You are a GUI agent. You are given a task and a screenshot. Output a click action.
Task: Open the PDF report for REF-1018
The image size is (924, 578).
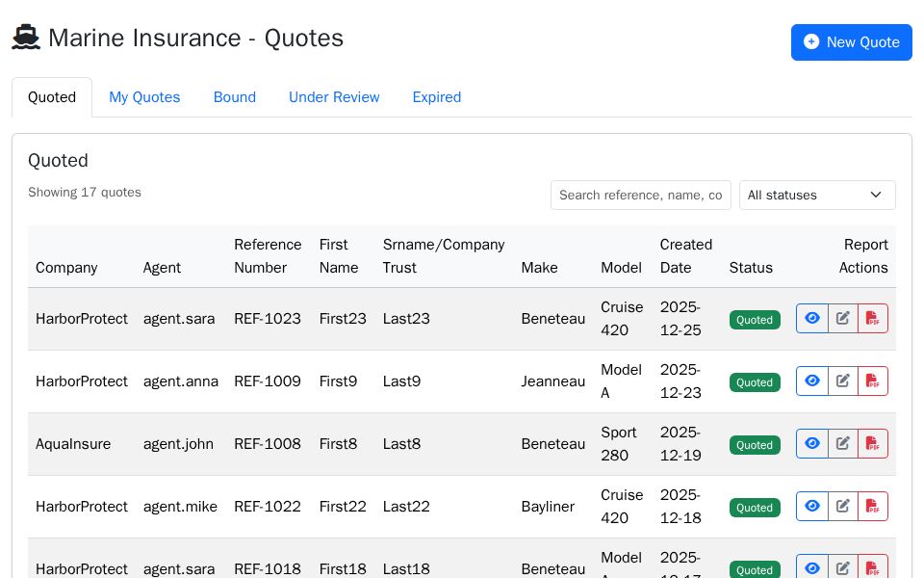873,568
